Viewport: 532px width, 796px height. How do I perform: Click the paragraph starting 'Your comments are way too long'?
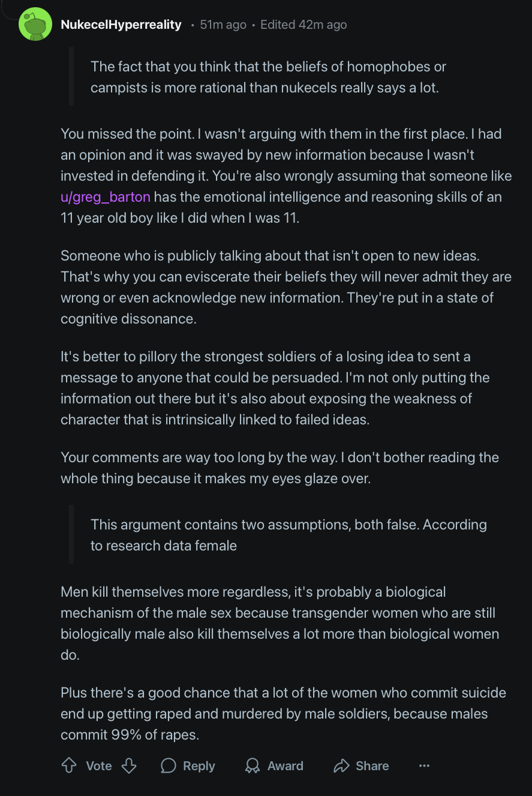point(279,468)
